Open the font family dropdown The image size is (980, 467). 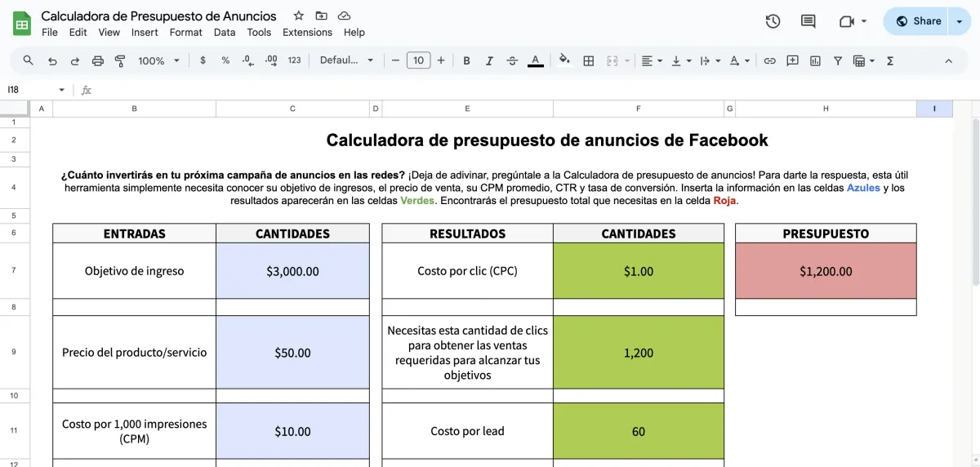(346, 60)
